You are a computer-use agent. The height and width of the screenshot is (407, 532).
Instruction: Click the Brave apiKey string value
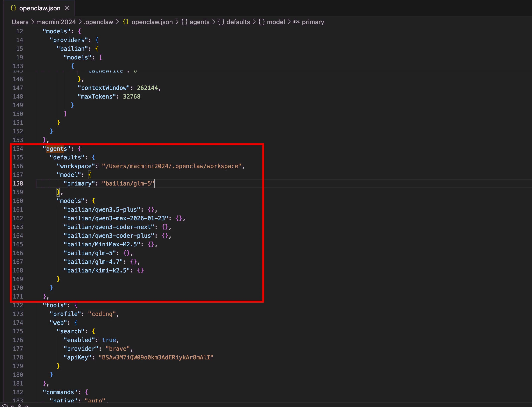tap(156, 357)
